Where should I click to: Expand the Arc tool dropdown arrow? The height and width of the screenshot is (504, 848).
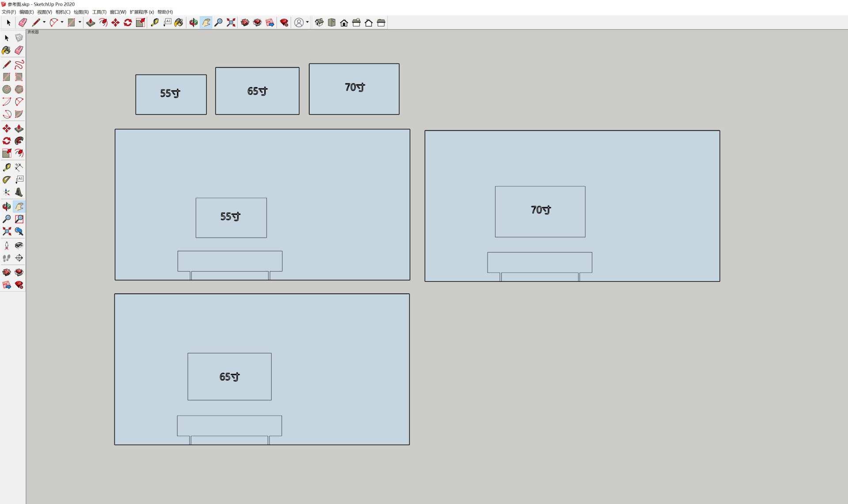[x=62, y=23]
